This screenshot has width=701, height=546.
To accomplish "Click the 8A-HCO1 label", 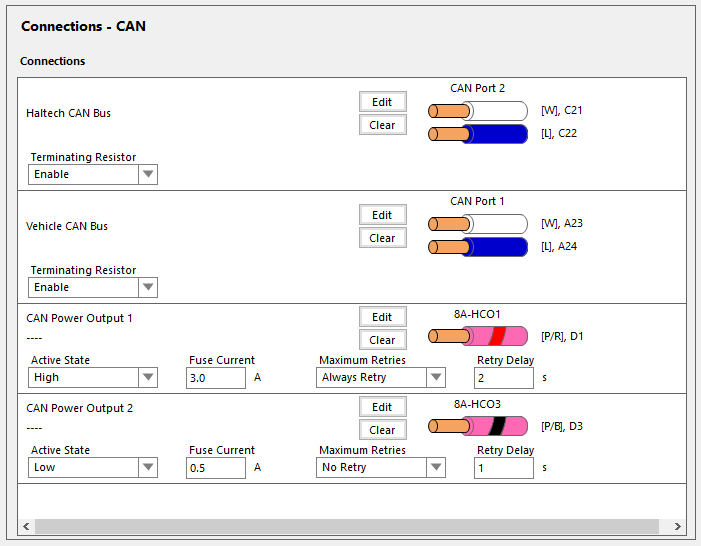I will [x=477, y=314].
